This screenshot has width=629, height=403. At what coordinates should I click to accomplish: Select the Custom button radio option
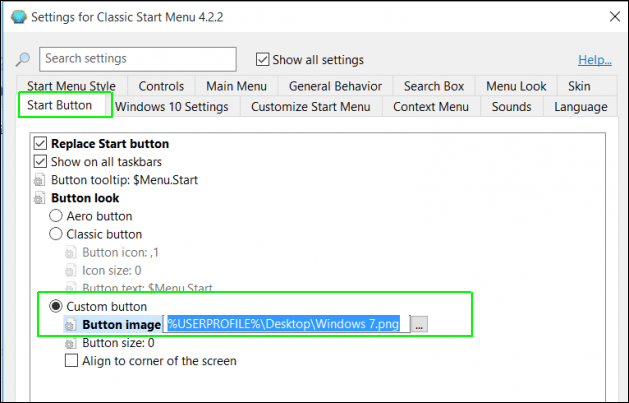point(57,306)
